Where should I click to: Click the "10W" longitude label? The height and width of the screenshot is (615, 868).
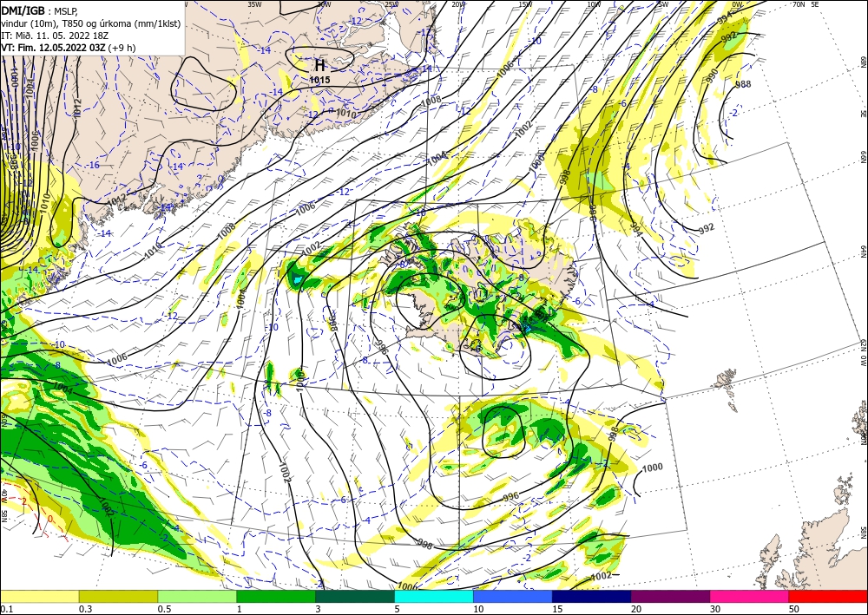(x=594, y=4)
